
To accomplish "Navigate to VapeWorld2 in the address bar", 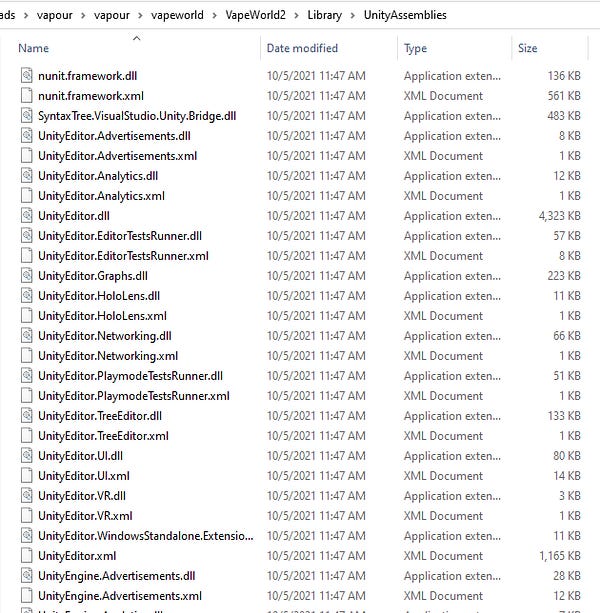I will (x=256, y=15).
